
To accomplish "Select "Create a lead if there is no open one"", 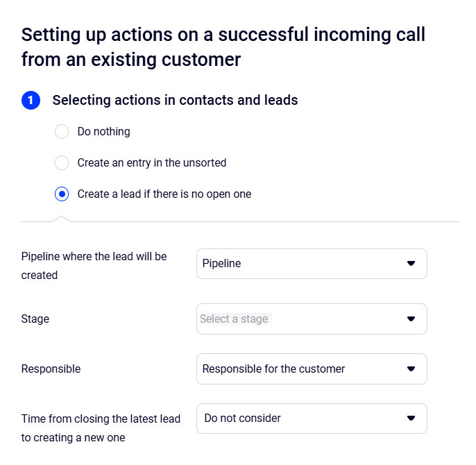I will point(62,194).
